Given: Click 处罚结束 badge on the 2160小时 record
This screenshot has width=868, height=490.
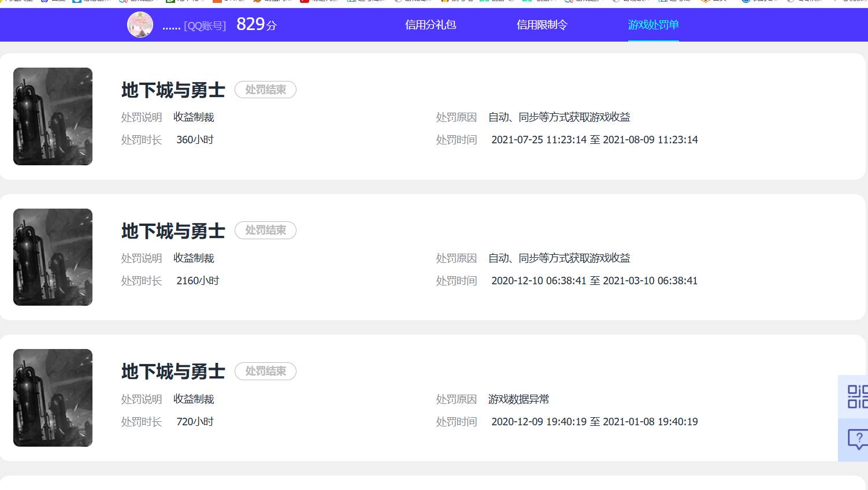Looking at the screenshot, I should 265,231.
